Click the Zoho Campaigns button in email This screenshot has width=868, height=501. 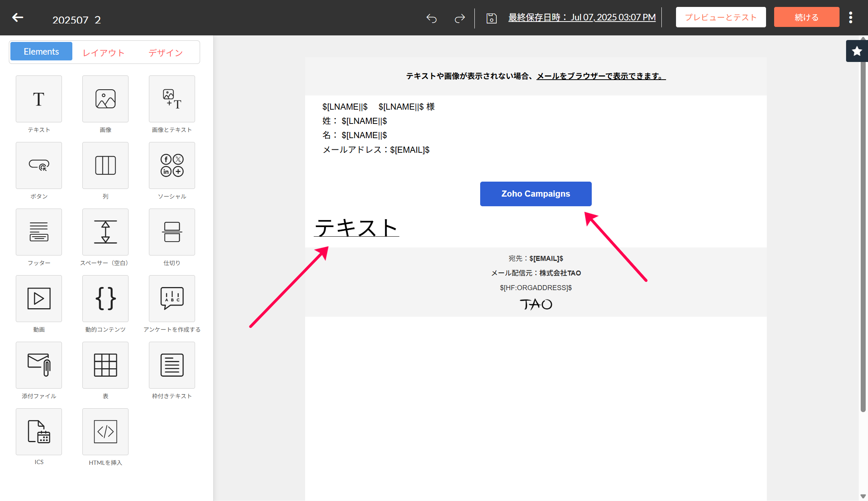(x=536, y=194)
